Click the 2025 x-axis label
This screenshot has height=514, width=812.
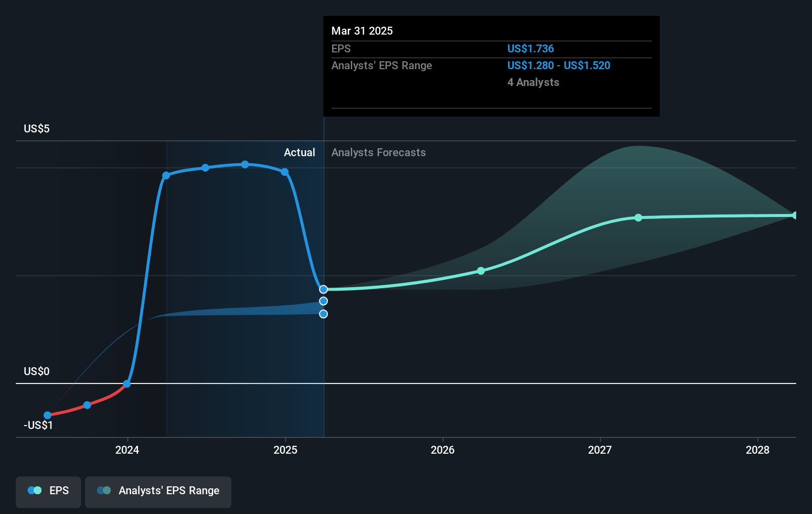(285, 450)
